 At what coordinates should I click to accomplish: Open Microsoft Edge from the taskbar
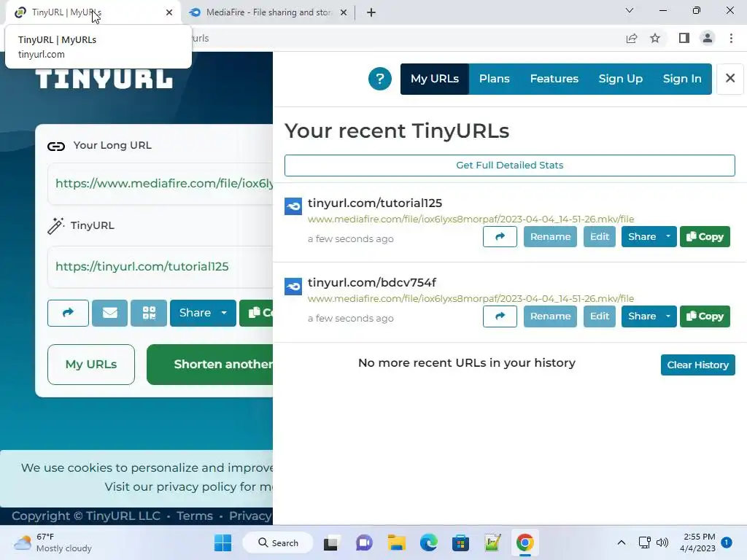428,542
